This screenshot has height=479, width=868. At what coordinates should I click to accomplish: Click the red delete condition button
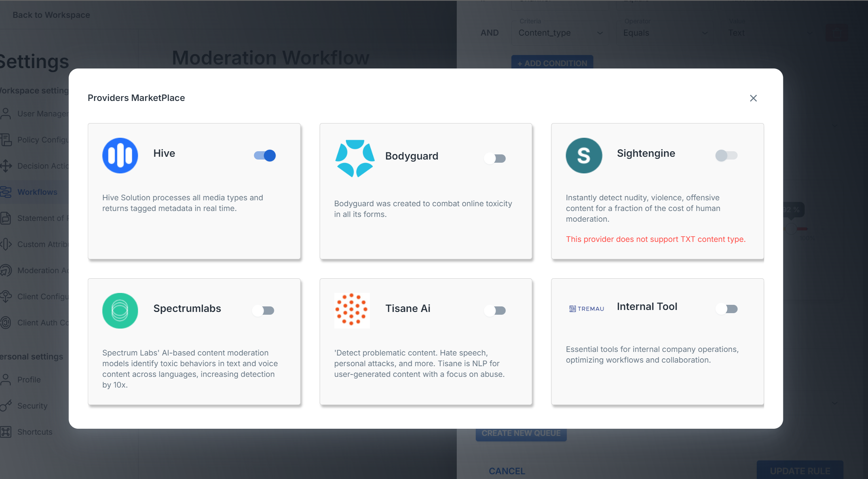pyautogui.click(x=837, y=33)
